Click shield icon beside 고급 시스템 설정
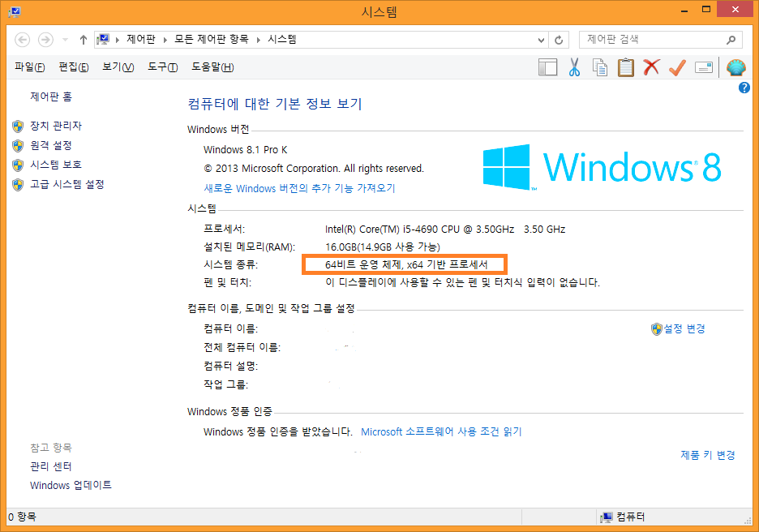This screenshot has height=532, width=759. pos(18,184)
